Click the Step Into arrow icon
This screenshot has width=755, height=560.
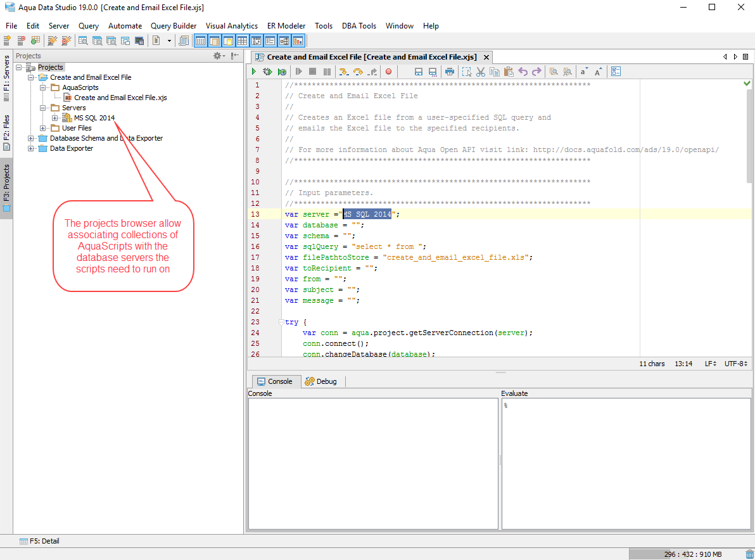(343, 72)
